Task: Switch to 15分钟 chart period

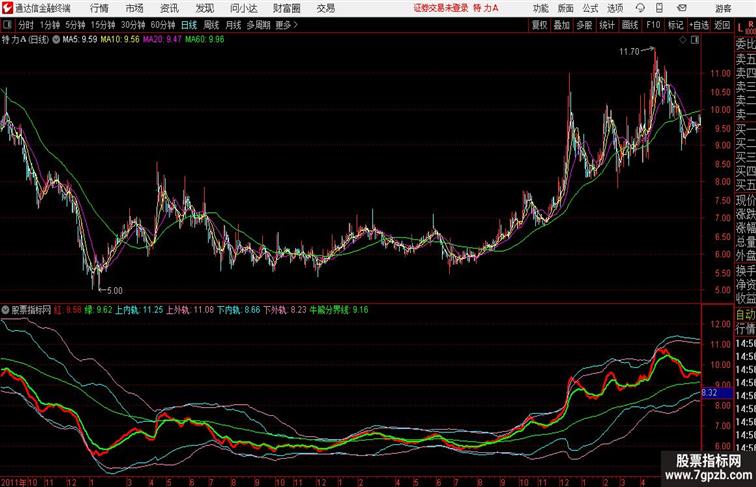Action: point(103,25)
